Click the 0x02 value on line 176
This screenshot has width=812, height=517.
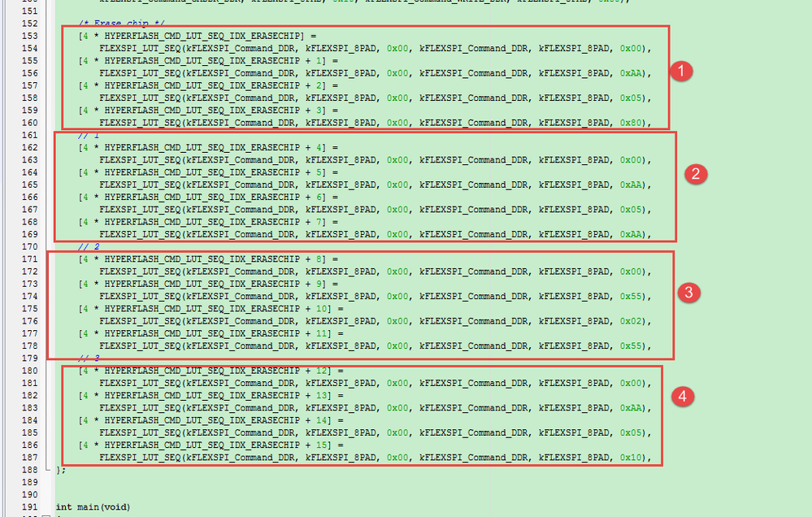tap(631, 321)
